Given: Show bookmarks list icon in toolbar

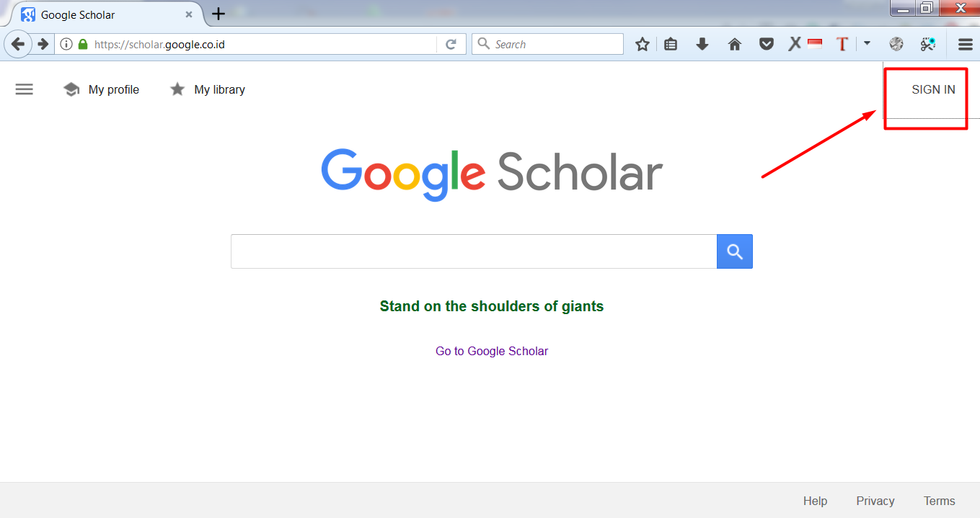Looking at the screenshot, I should pos(671,45).
